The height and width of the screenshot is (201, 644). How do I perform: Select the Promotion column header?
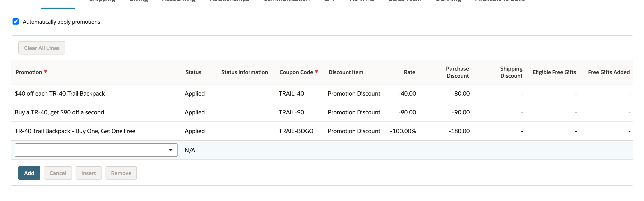29,72
